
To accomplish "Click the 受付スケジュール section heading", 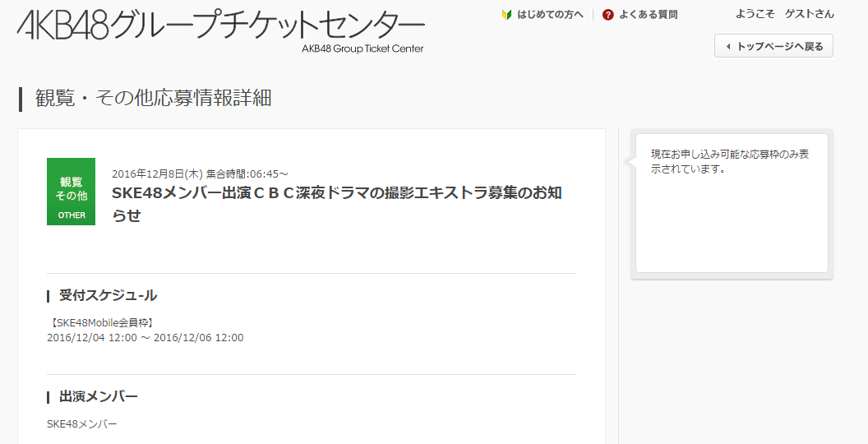I will pos(108,296).
